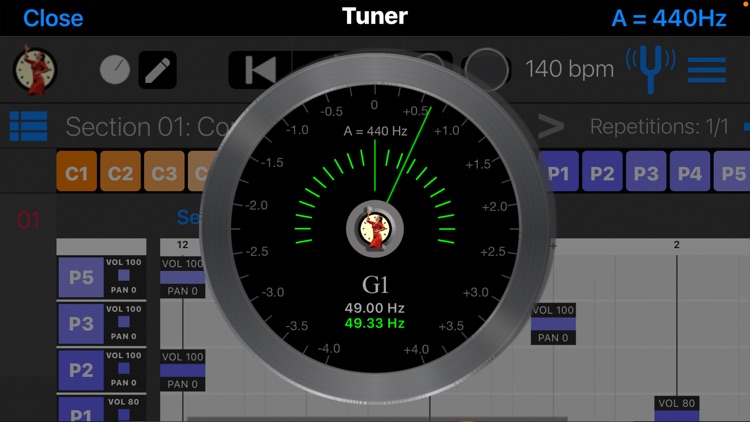Viewport: 750px width, 422px height.
Task: Select the P3 track header
Action: 81,324
